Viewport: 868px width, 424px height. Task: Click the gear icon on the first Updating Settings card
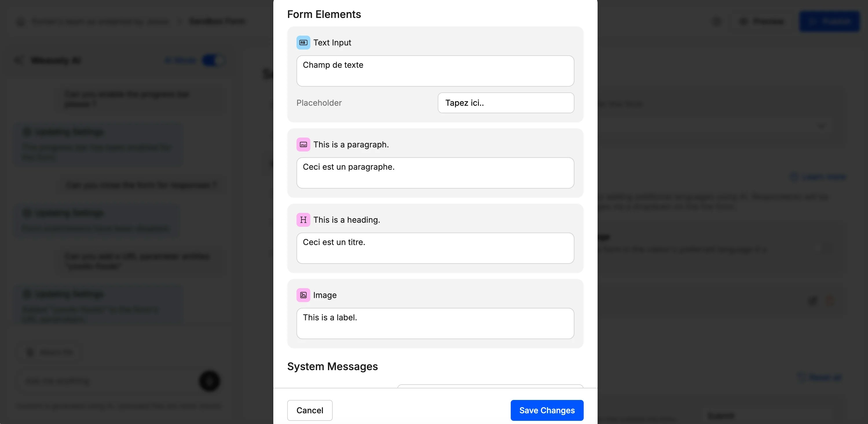[x=27, y=132]
